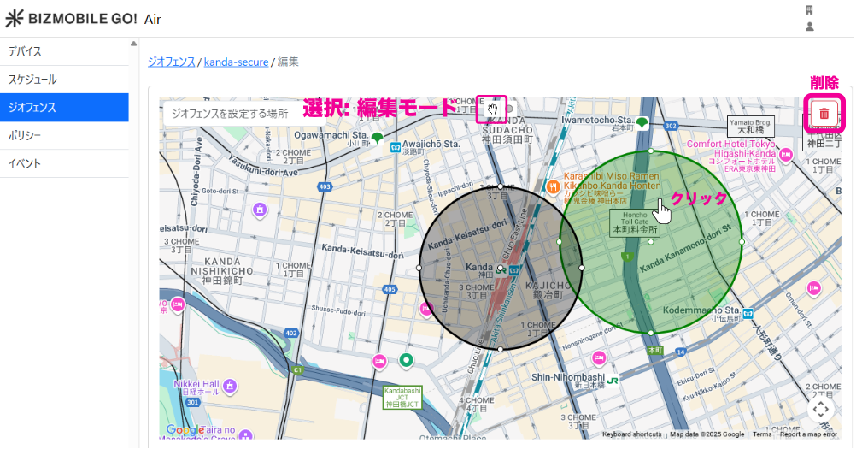Open the user profile icon in the header

809,27
